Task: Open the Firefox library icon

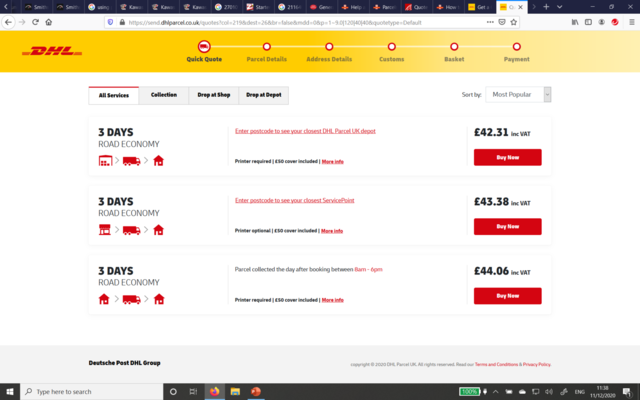Action: [x=575, y=22]
